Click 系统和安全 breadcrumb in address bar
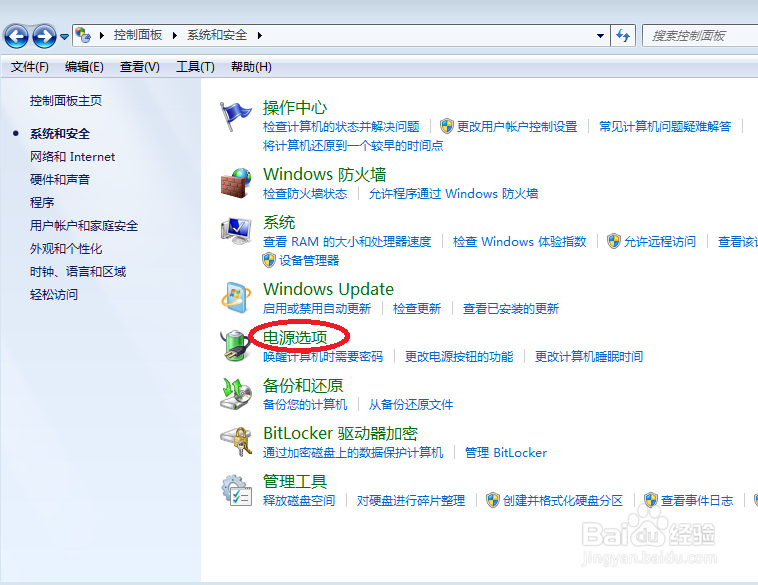This screenshot has width=758, height=585. [217, 35]
